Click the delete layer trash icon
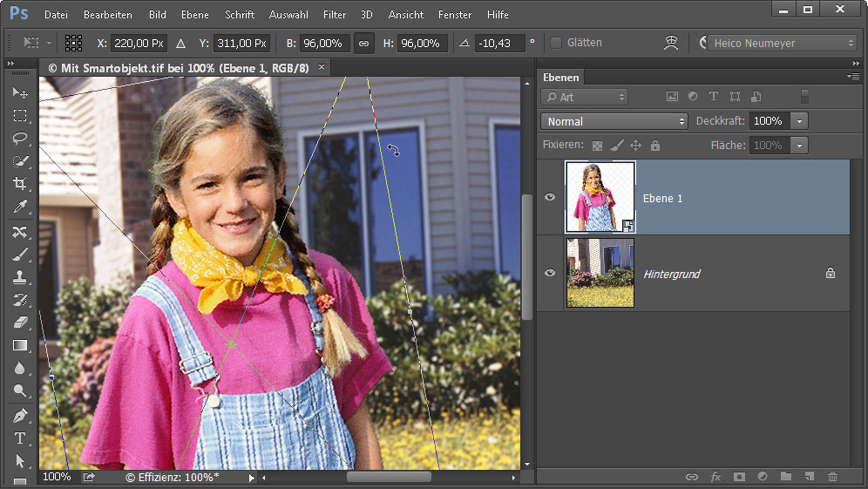This screenshot has width=868, height=489. click(x=832, y=477)
